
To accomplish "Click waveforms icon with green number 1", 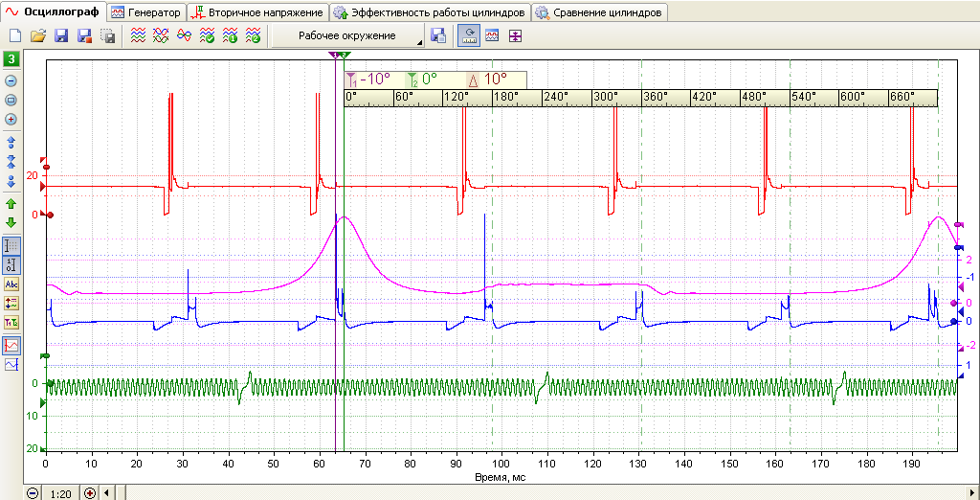I will point(230,36).
